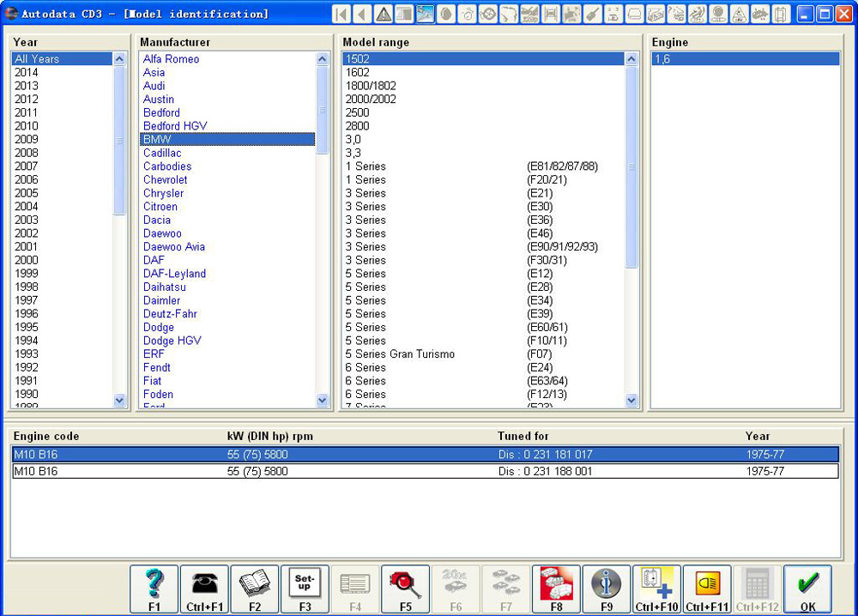Click the magnifier search F5 button
This screenshot has width=858, height=616.
pyautogui.click(x=406, y=589)
